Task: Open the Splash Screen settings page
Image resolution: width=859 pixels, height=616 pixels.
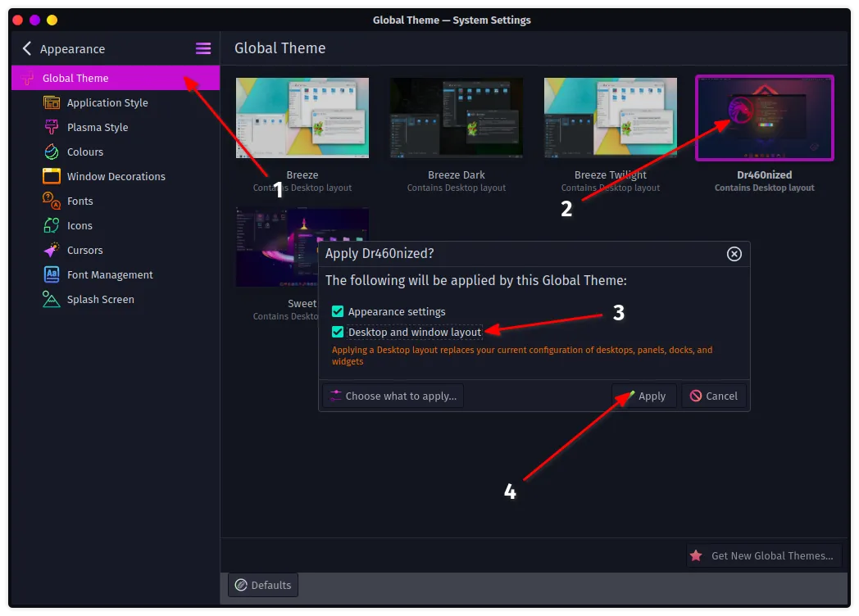Action: 116,299
